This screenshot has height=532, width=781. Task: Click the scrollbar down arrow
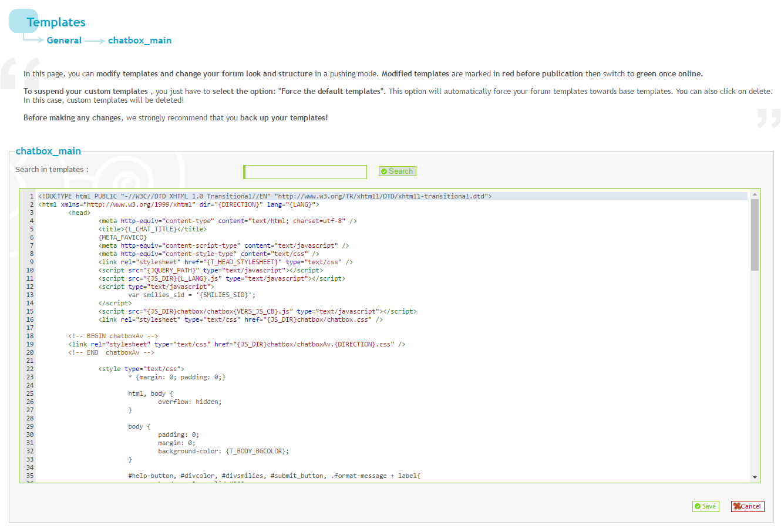[755, 477]
